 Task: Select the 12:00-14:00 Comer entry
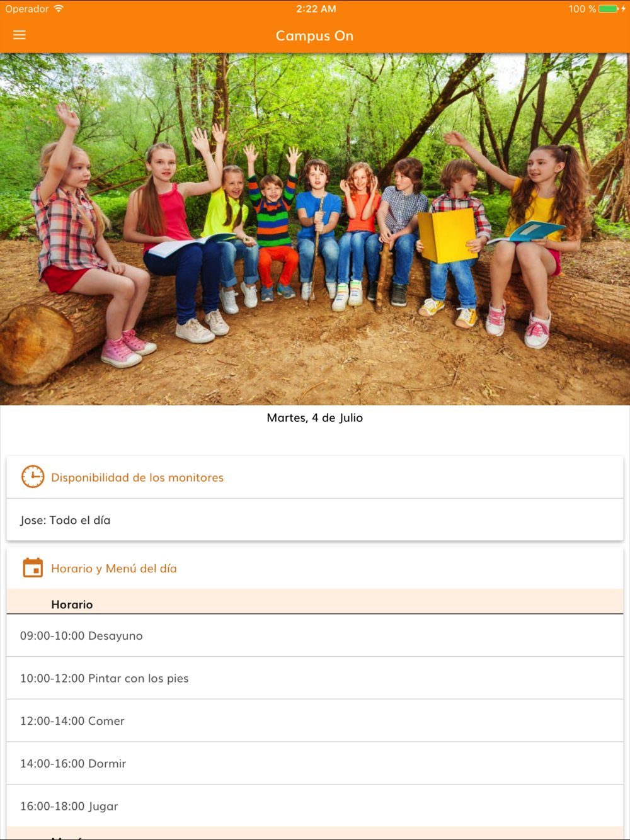[315, 721]
